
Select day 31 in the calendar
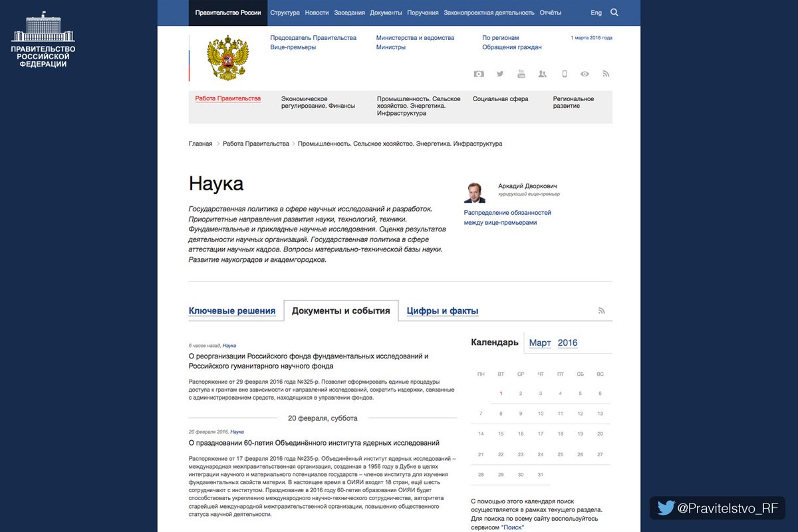pyautogui.click(x=541, y=475)
